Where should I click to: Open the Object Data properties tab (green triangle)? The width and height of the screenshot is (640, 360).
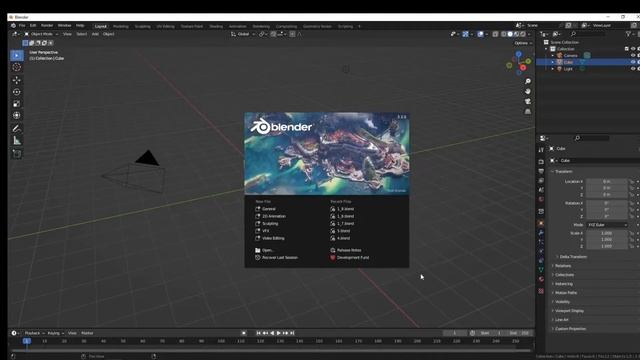[541, 270]
